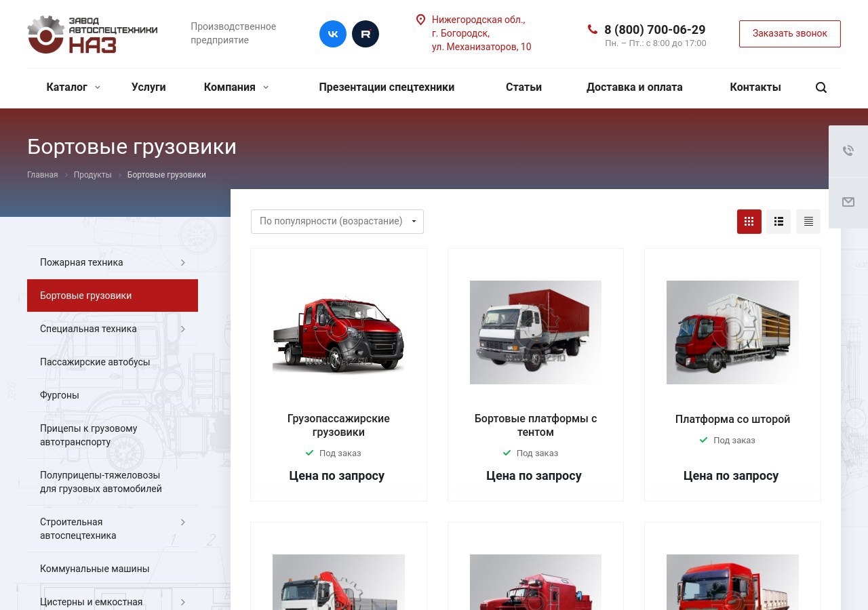Screen dimensions: 868x610
Task: Open the floating callback phone widget
Action: 848,151
